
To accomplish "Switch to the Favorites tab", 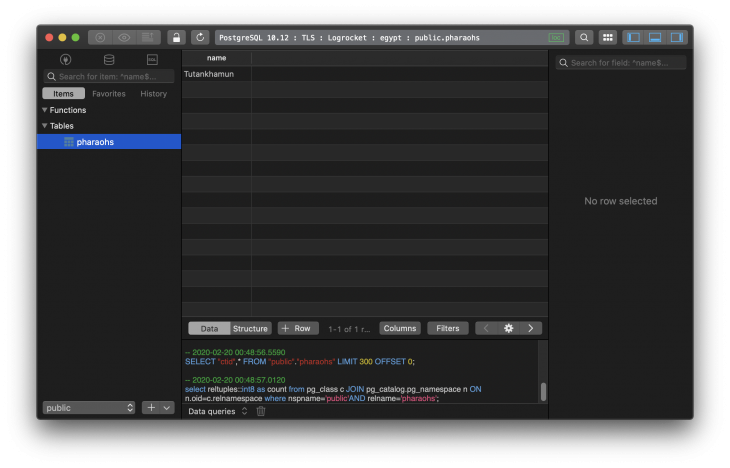I will pos(109,94).
